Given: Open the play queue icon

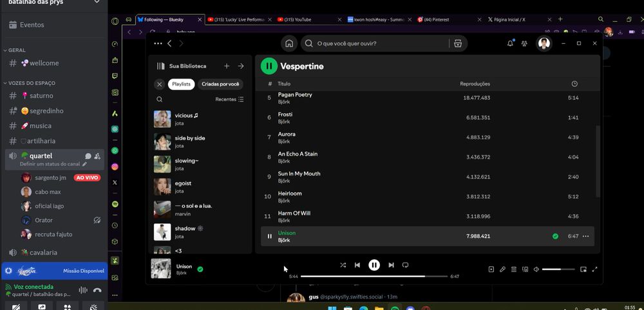Looking at the screenshot, I should [514, 269].
